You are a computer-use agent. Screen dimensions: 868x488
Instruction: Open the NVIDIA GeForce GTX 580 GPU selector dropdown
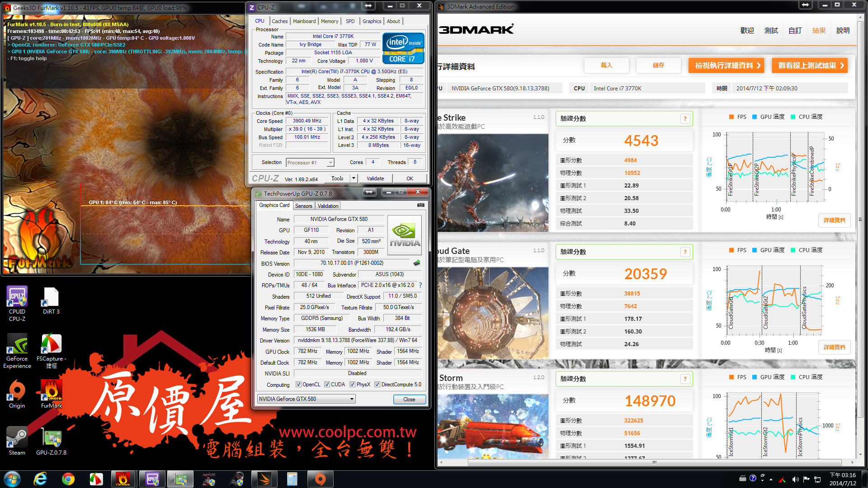307,399
